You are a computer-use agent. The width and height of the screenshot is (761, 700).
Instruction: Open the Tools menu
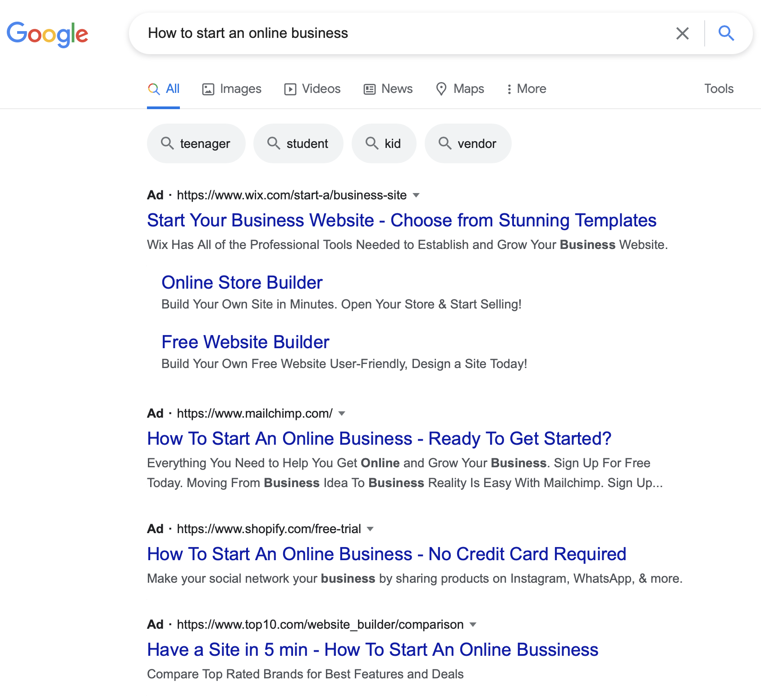tap(719, 89)
